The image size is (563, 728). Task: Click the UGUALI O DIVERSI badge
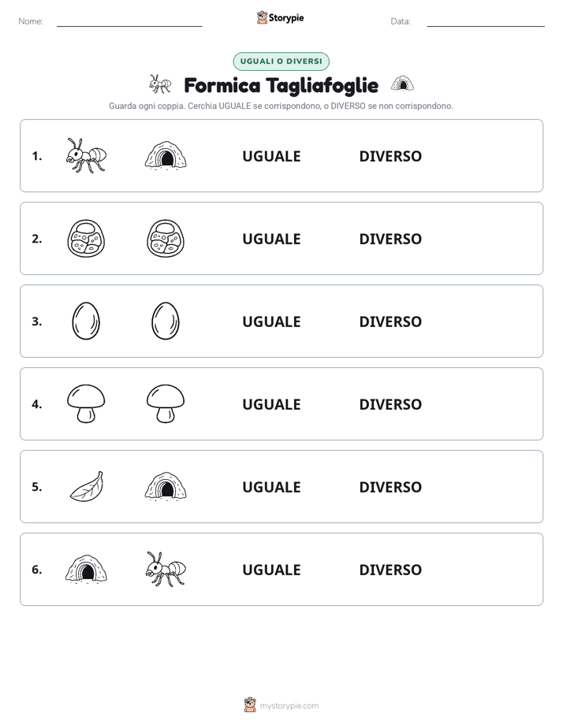coord(281,61)
